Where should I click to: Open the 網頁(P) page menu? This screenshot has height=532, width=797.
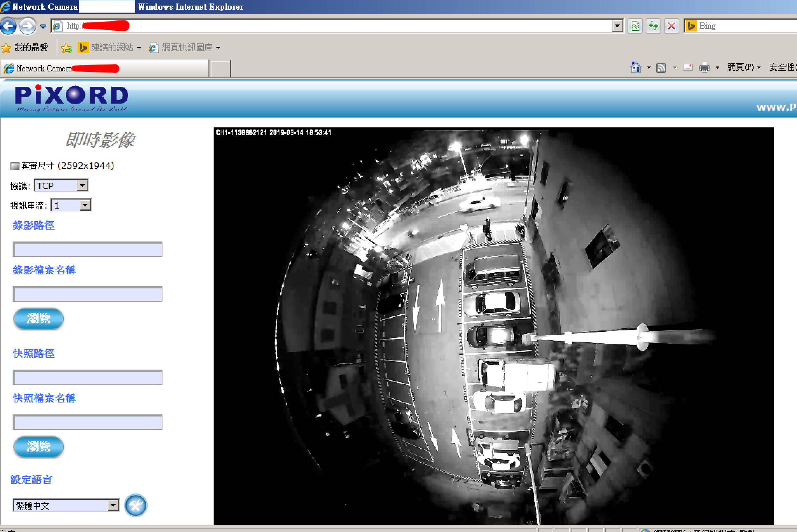[x=744, y=67]
